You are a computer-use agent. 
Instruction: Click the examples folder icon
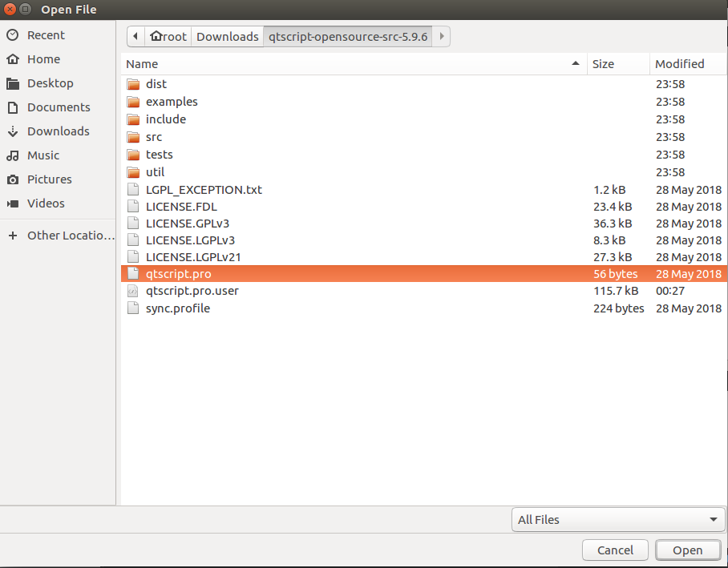point(133,102)
